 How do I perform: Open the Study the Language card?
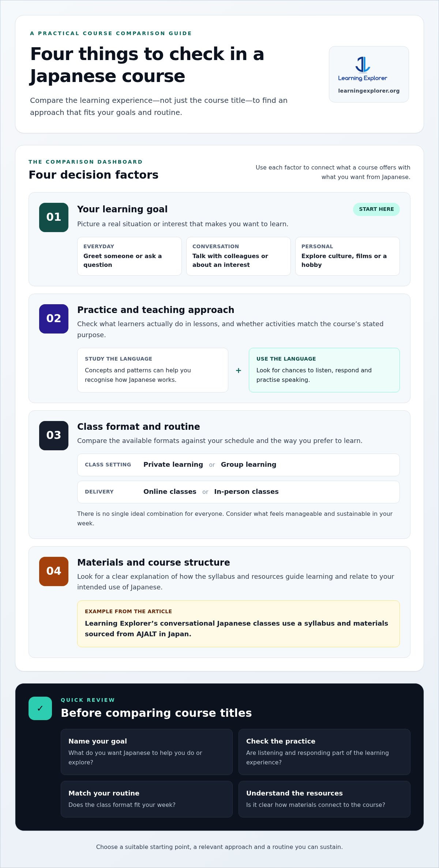point(153,370)
